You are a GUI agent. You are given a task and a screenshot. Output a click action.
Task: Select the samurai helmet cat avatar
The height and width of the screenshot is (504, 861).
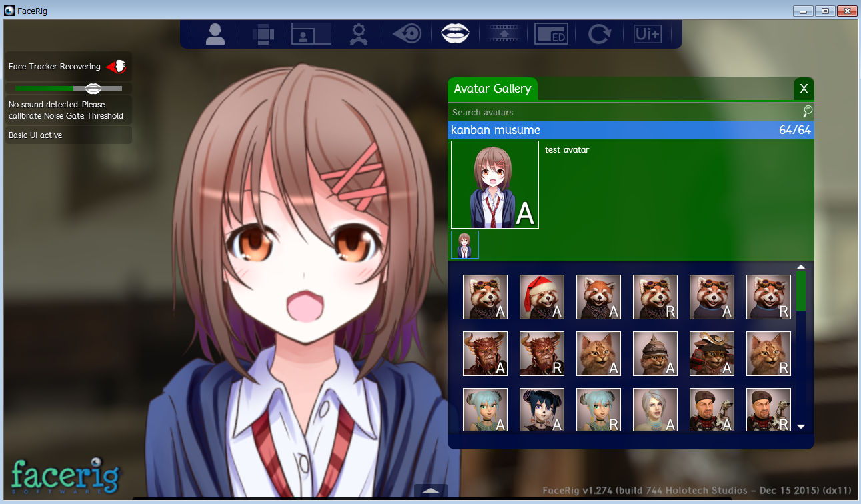[x=712, y=353]
